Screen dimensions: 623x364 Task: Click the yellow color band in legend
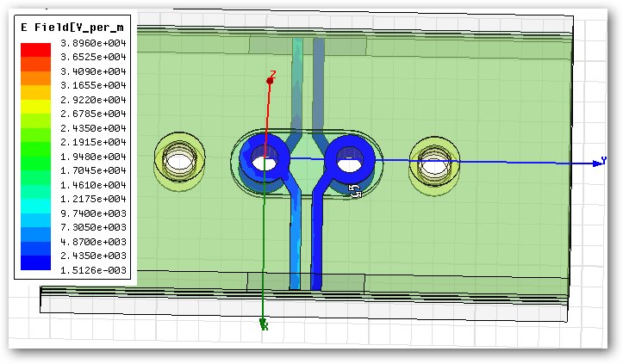[35, 107]
